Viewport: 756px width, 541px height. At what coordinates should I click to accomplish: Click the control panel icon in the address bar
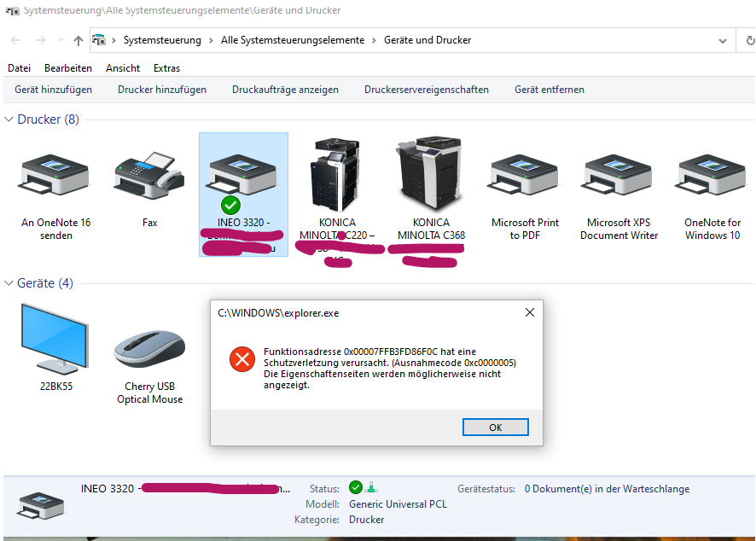coord(99,40)
